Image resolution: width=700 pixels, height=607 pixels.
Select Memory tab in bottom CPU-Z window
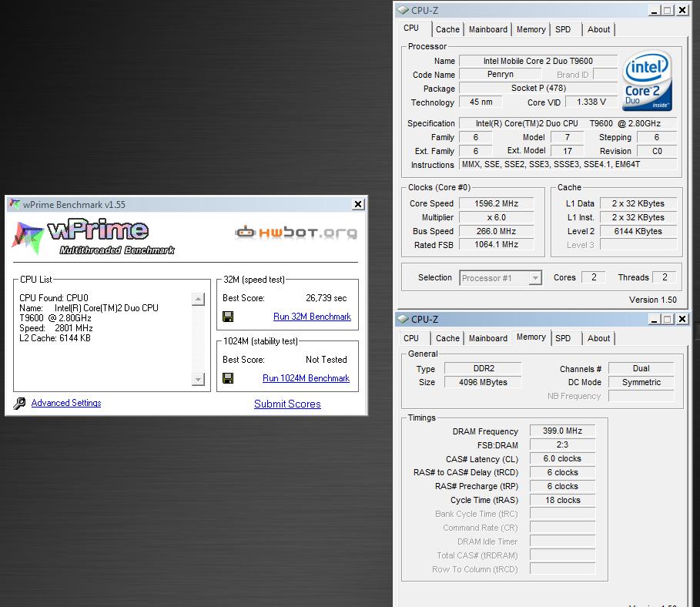[x=531, y=337]
